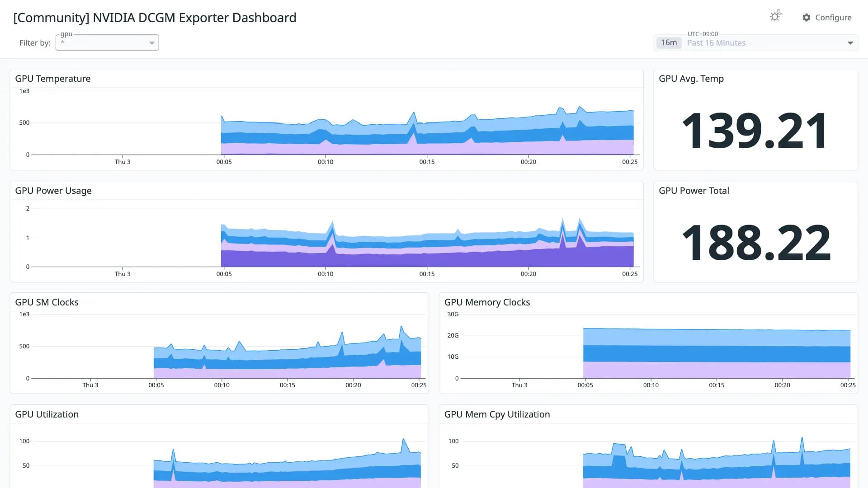The height and width of the screenshot is (488, 868).
Task: Click the GPU Avg. Temp widget title
Action: (691, 79)
